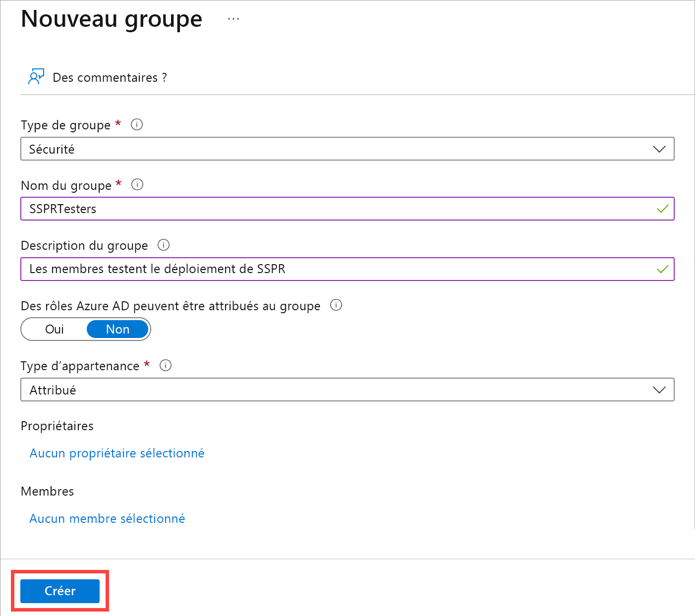
Task: Open the ellipsis menu beside Nouveau groupe
Action: (233, 19)
